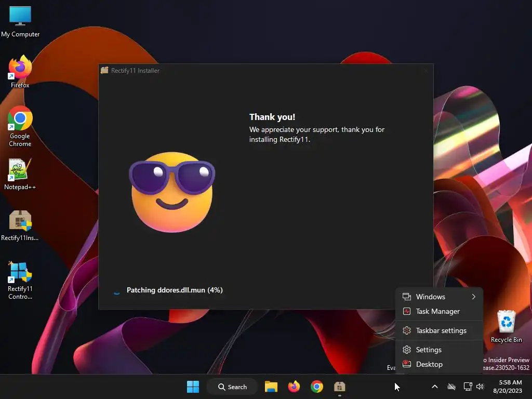Viewport: 532px width, 399px height.
Task: Click the submenu arrow beside Windows
Action: 474,297
